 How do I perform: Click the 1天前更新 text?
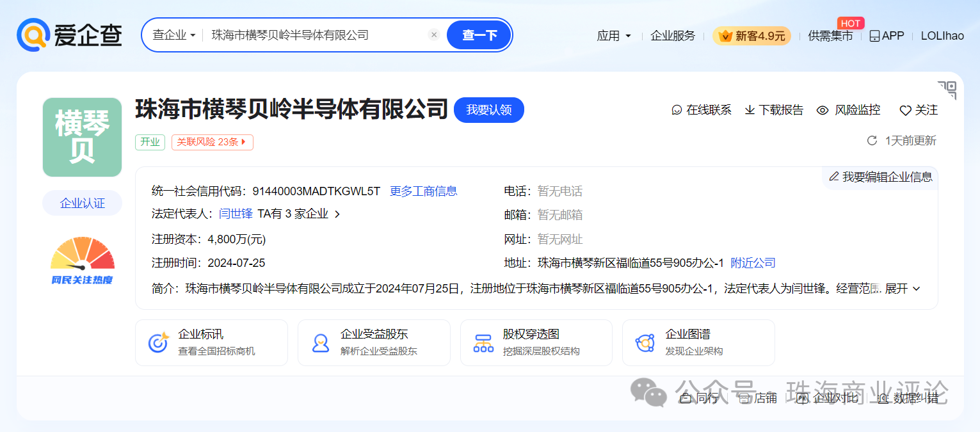point(911,140)
